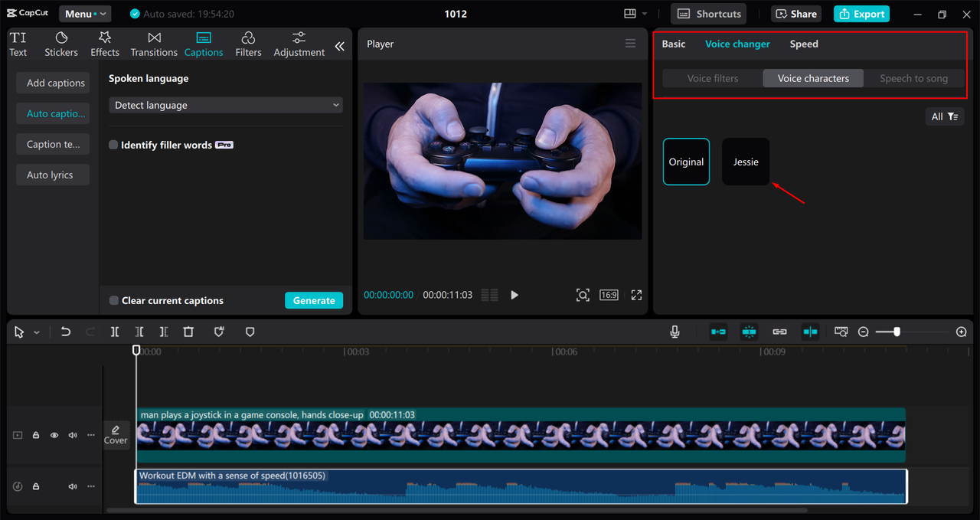
Task: Click the Generate button
Action: [314, 300]
